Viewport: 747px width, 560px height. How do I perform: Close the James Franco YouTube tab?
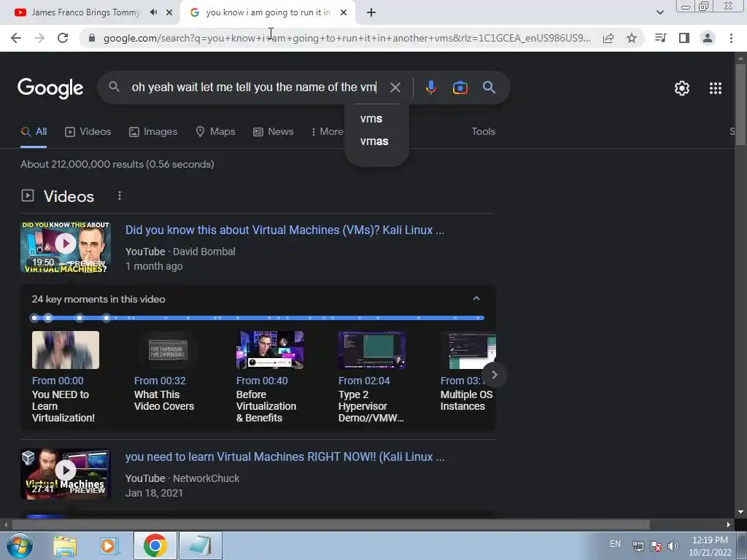169,13
